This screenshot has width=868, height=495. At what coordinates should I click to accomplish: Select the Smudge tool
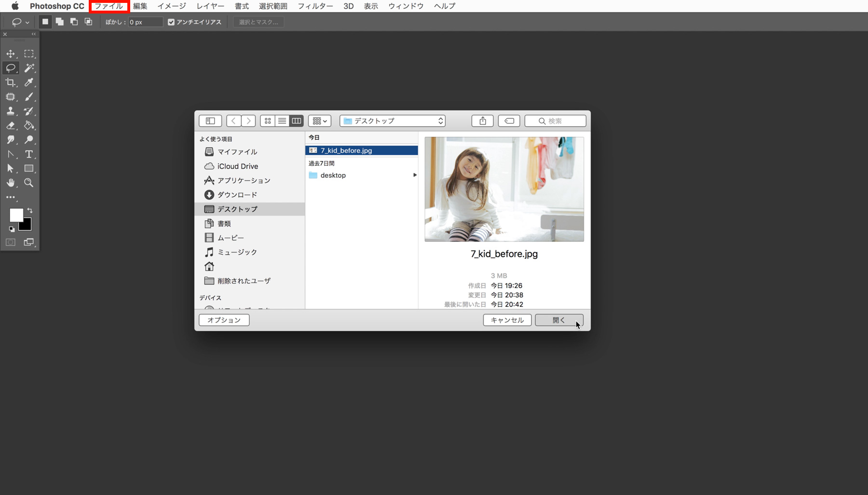[11, 140]
